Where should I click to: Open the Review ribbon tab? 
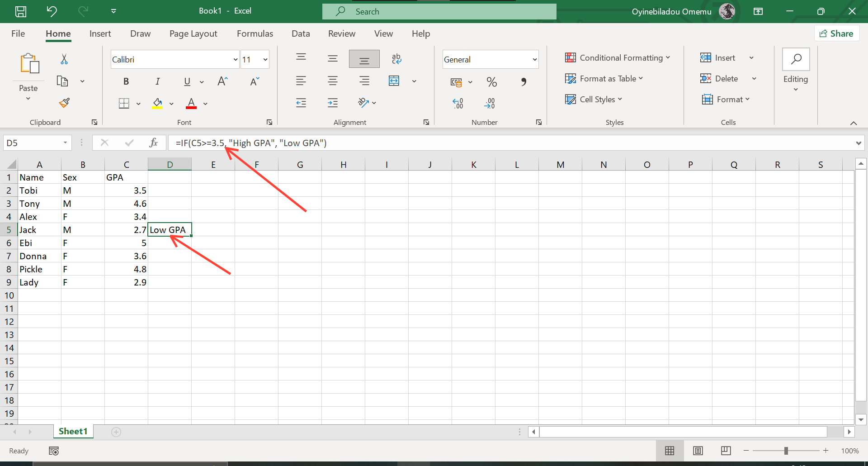tap(342, 33)
